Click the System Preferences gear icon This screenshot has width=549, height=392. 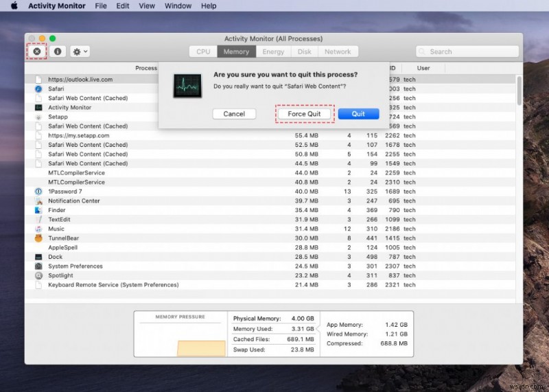pyautogui.click(x=38, y=266)
